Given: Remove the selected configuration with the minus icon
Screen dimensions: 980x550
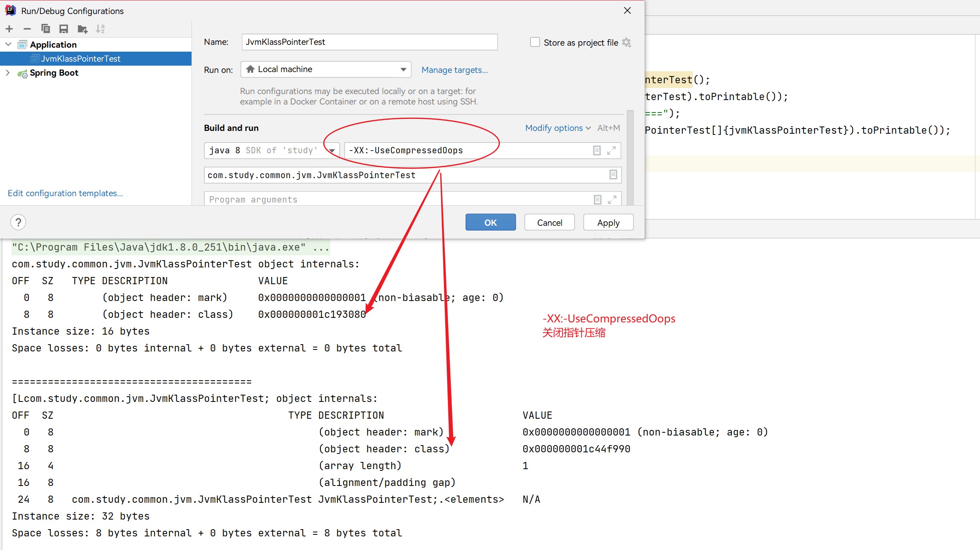Looking at the screenshot, I should coord(27,29).
